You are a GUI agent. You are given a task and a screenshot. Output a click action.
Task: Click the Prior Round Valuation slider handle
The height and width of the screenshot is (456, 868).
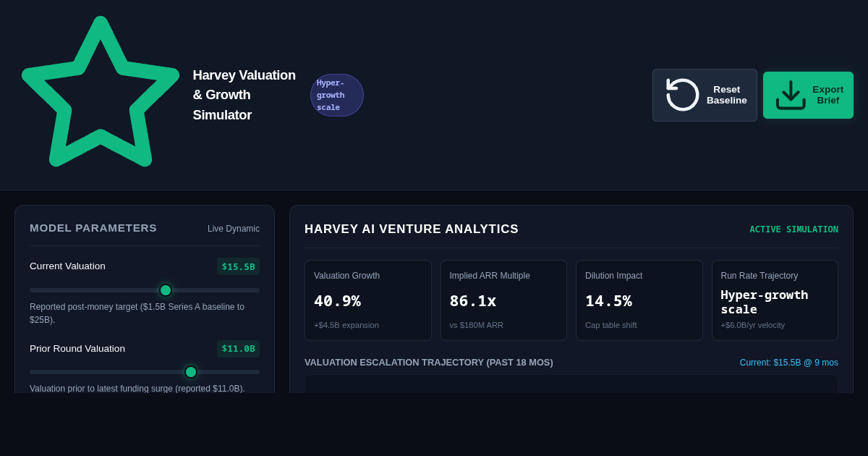(191, 372)
